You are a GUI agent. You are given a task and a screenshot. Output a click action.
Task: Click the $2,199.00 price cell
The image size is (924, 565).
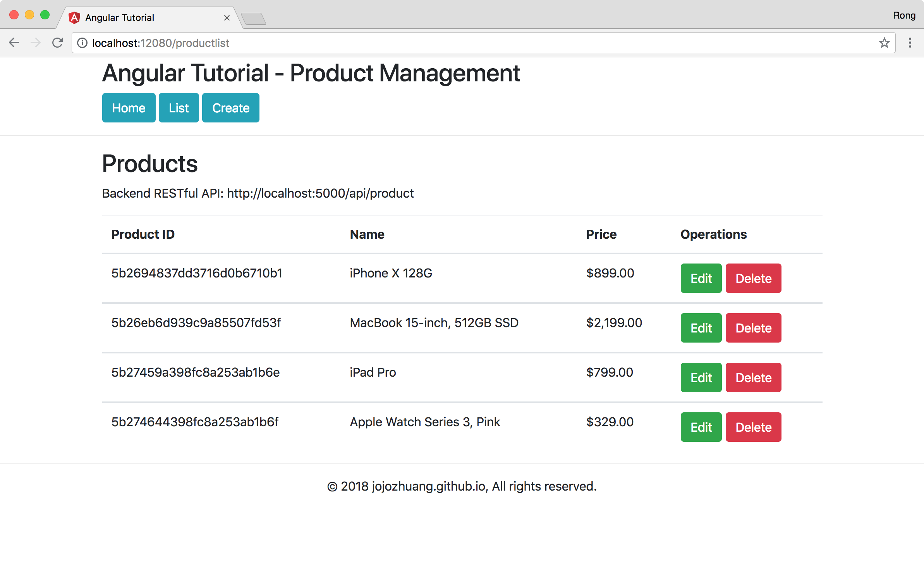(x=614, y=323)
